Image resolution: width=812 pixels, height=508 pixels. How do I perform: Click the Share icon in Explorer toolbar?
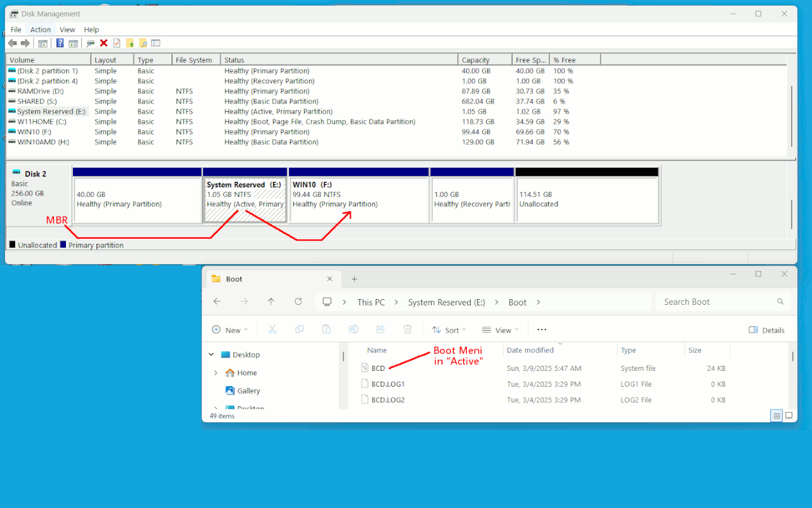381,330
